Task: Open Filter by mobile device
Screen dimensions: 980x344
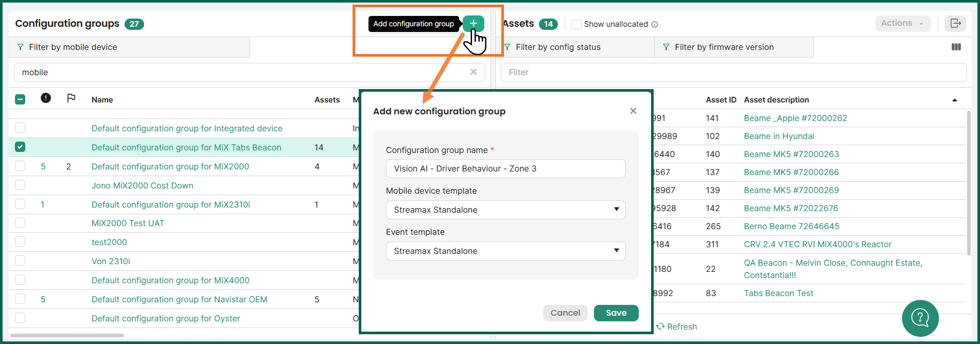Action: (129, 47)
